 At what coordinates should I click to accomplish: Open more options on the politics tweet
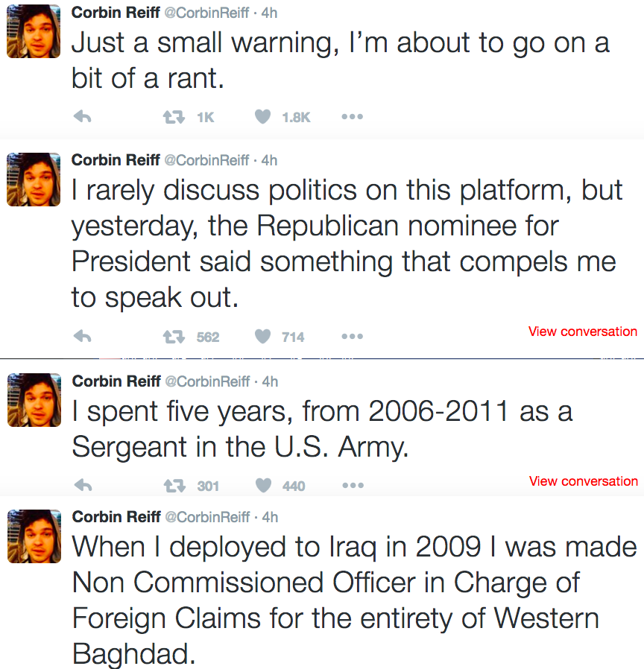click(352, 337)
